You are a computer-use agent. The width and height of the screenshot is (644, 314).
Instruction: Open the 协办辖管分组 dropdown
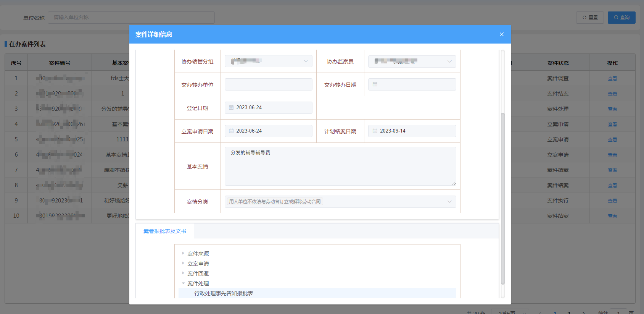(x=269, y=61)
